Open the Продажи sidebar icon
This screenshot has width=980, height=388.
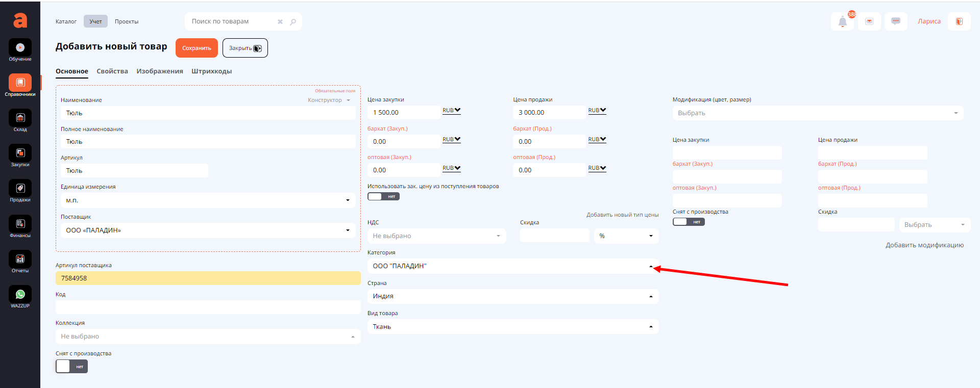tap(20, 189)
